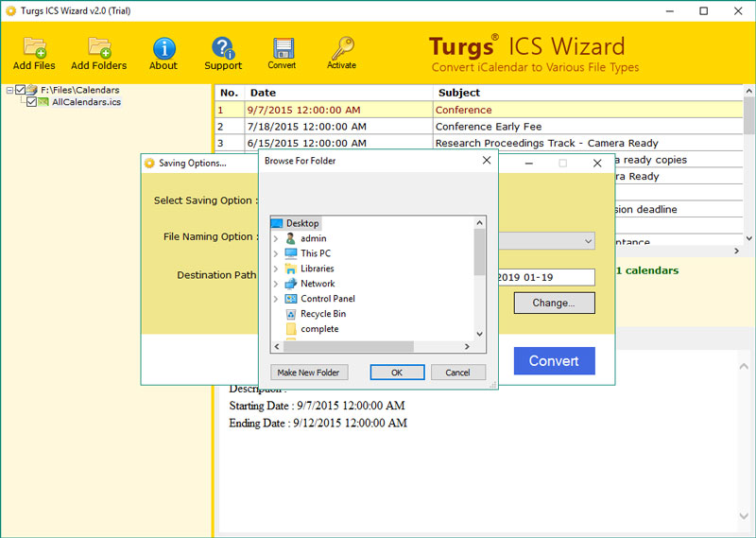Collapse the F:\Files\Calendars tree node
Image resolution: width=756 pixels, height=538 pixels.
(x=9, y=90)
